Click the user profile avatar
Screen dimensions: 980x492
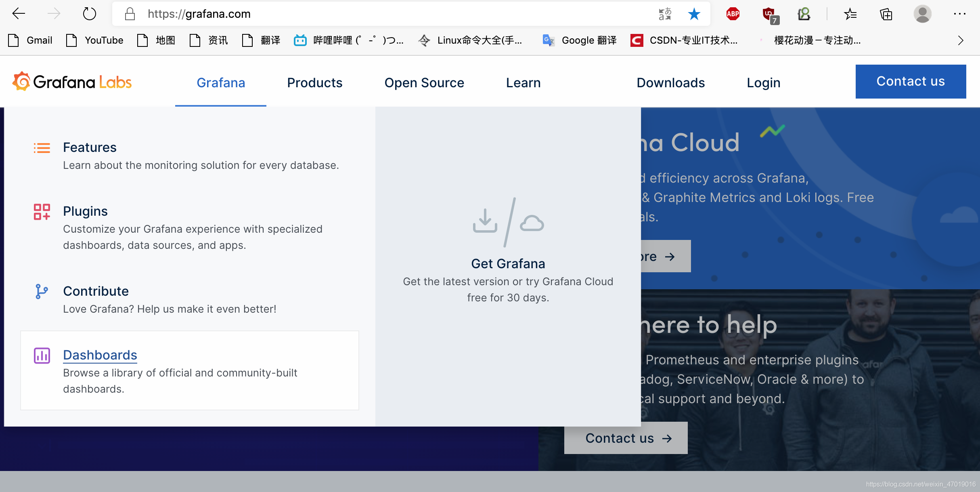tap(922, 14)
